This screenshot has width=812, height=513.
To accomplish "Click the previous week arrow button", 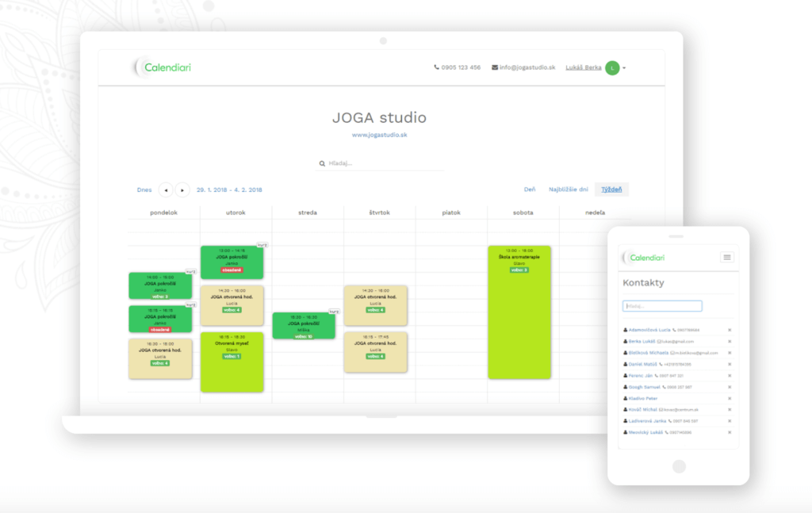I will tap(165, 190).
